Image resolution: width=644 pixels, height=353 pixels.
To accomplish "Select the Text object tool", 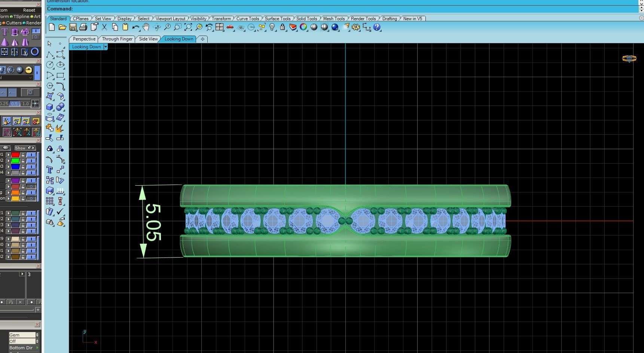I will point(50,170).
